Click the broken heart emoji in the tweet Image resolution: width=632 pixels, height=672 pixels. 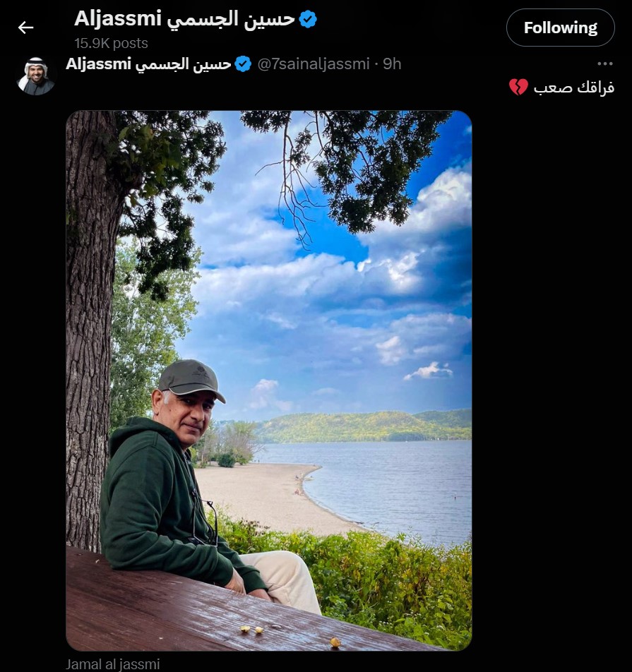[518, 88]
